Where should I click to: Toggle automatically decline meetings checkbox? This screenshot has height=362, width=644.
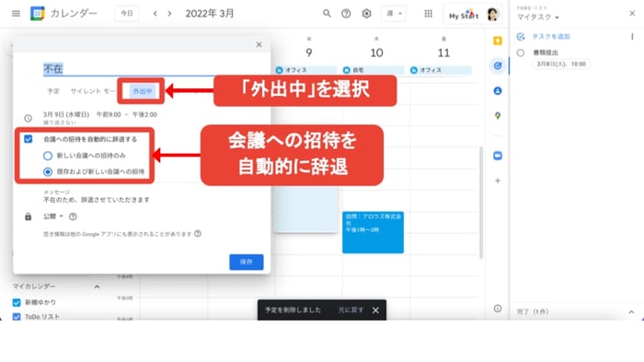click(28, 139)
